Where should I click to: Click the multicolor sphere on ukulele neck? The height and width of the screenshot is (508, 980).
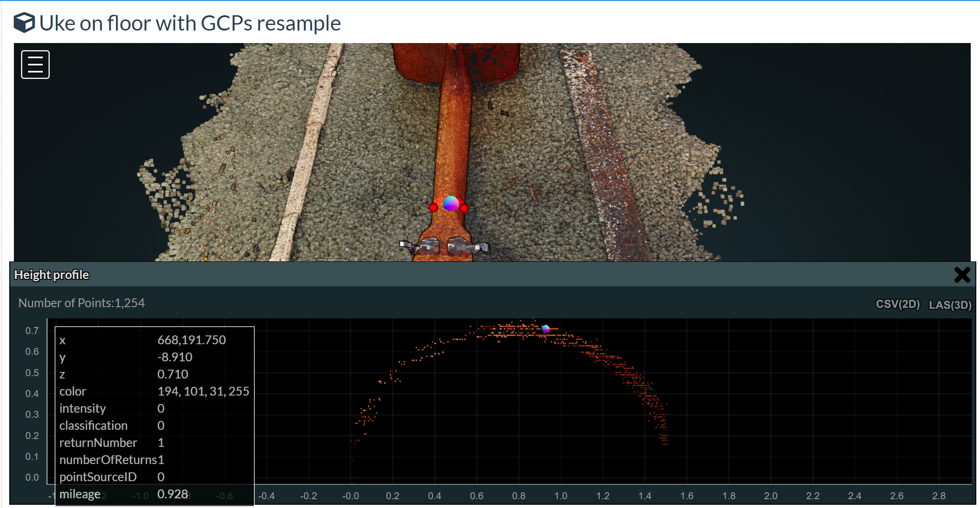point(450,203)
